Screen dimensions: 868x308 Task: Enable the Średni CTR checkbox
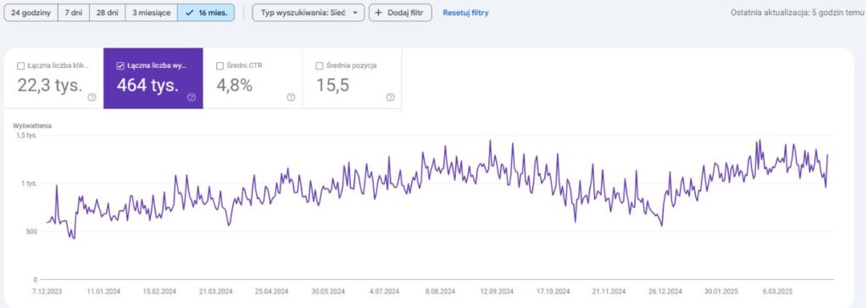click(220, 66)
